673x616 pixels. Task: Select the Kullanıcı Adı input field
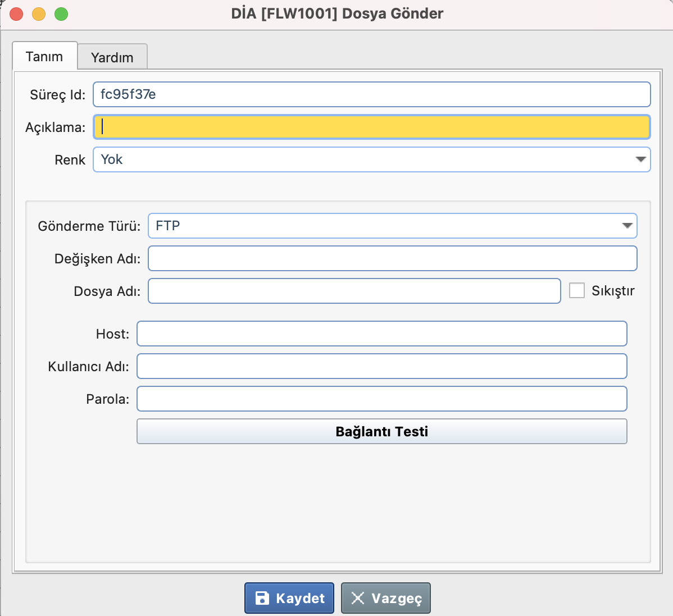[x=381, y=366]
